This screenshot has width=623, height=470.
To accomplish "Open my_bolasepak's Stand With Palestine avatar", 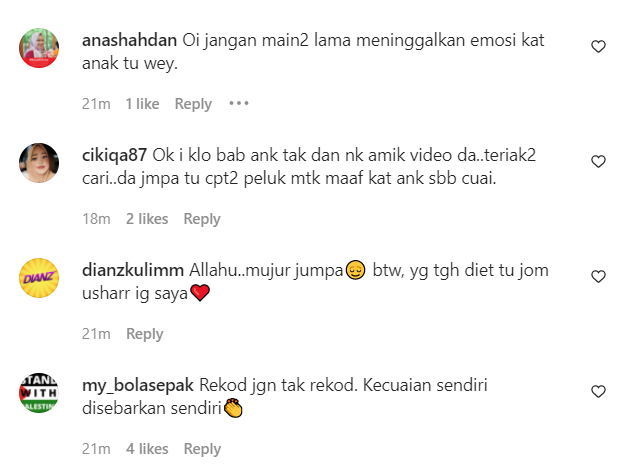I will 39,393.
